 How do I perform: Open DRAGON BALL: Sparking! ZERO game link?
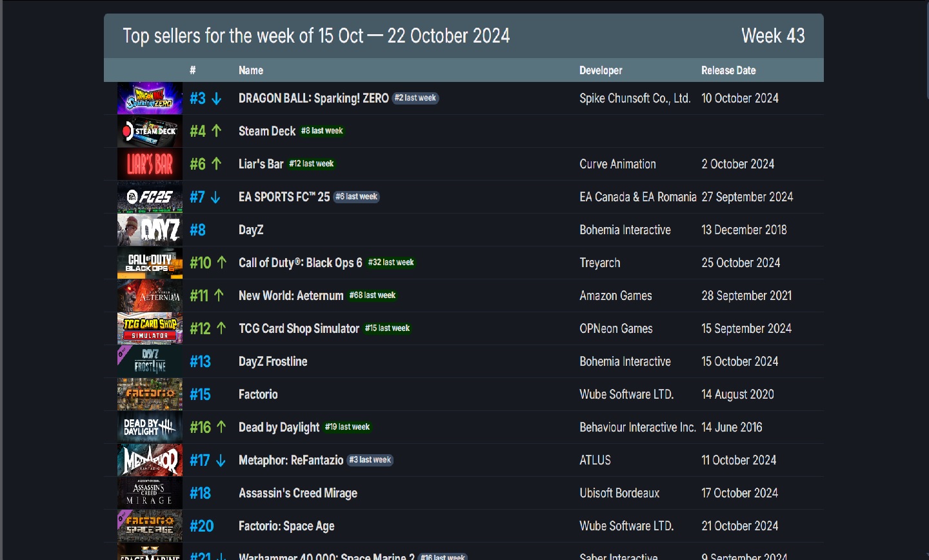(x=314, y=98)
